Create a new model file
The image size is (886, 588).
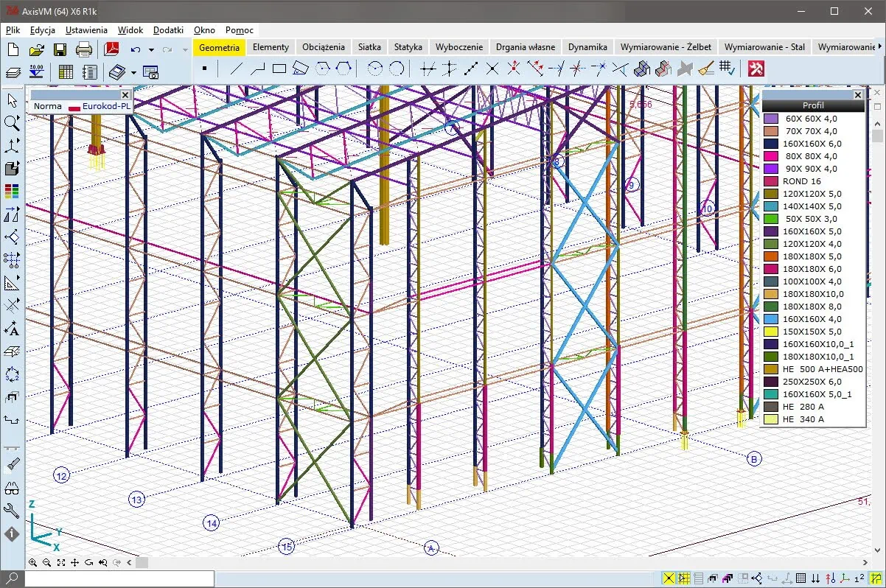13,50
